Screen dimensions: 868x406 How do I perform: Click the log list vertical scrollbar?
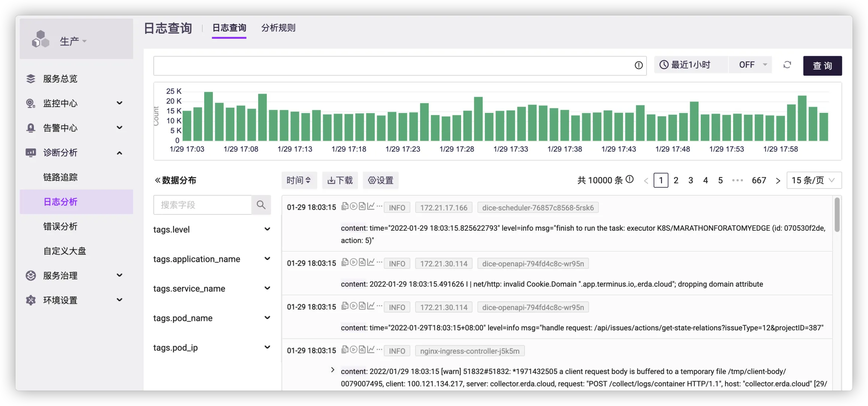837,214
